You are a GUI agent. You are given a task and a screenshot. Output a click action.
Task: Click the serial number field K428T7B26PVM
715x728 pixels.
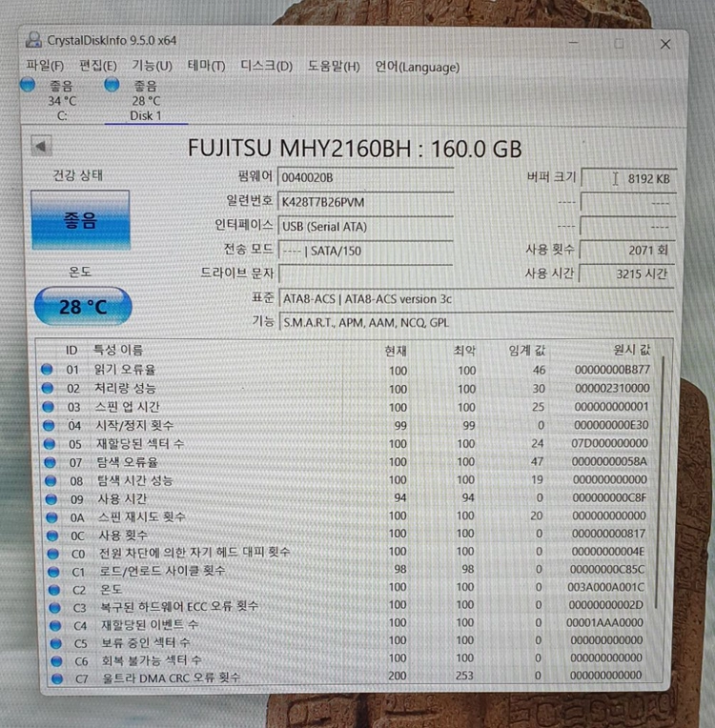pos(366,202)
